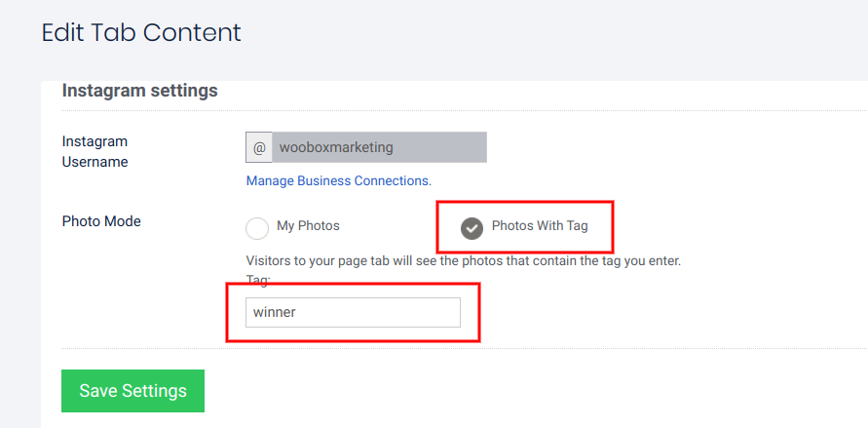Click the wooboxmarketing username field
Image resolution: width=868 pixels, height=428 pixels.
pos(379,148)
